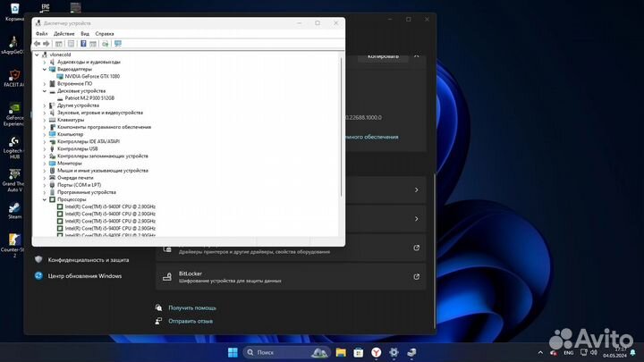This screenshot has height=362, width=644.
Task: Collapse the Видеоадаптеры category
Action: pyautogui.click(x=45, y=70)
